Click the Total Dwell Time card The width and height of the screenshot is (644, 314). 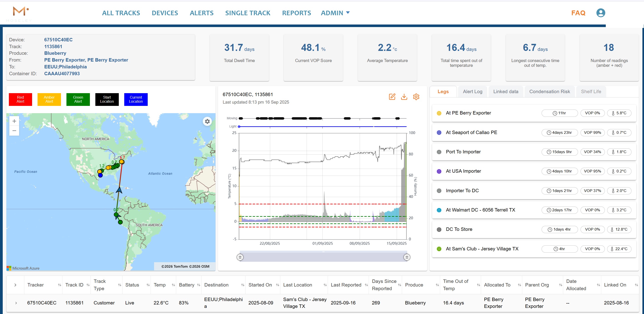pyautogui.click(x=239, y=58)
